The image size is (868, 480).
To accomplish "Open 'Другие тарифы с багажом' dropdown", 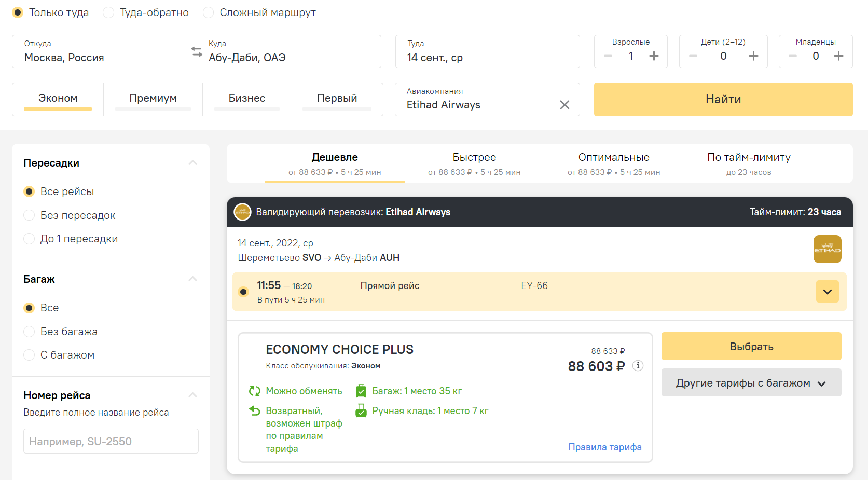I will pyautogui.click(x=751, y=383).
